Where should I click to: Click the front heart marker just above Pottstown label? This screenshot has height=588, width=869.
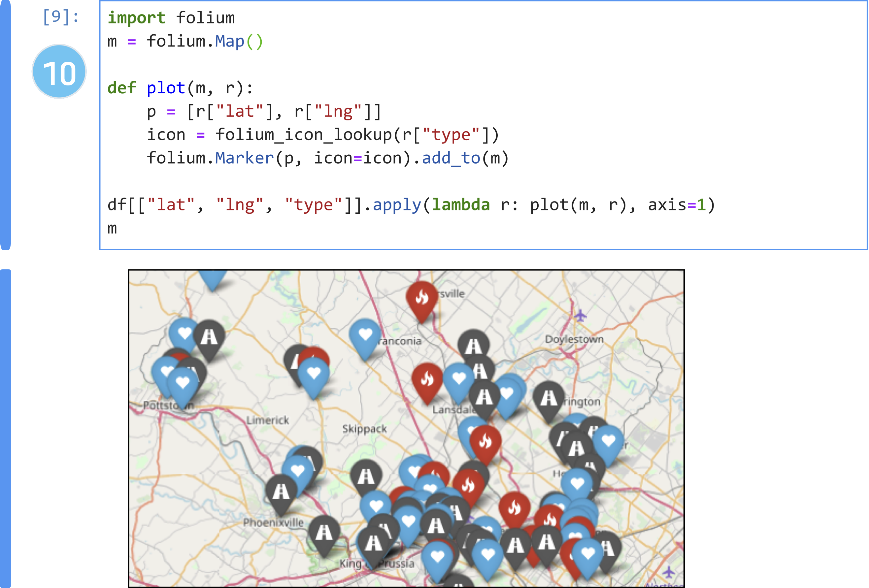[183, 388]
